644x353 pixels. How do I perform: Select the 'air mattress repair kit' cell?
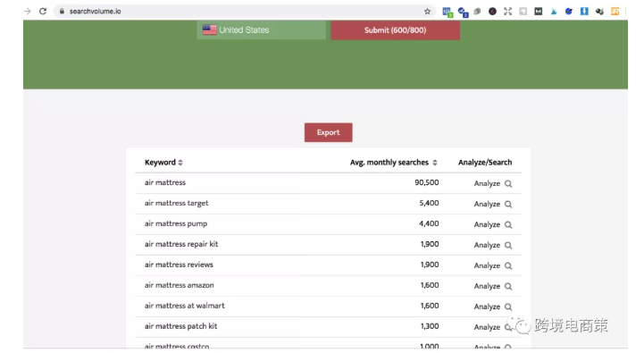pyautogui.click(x=181, y=244)
